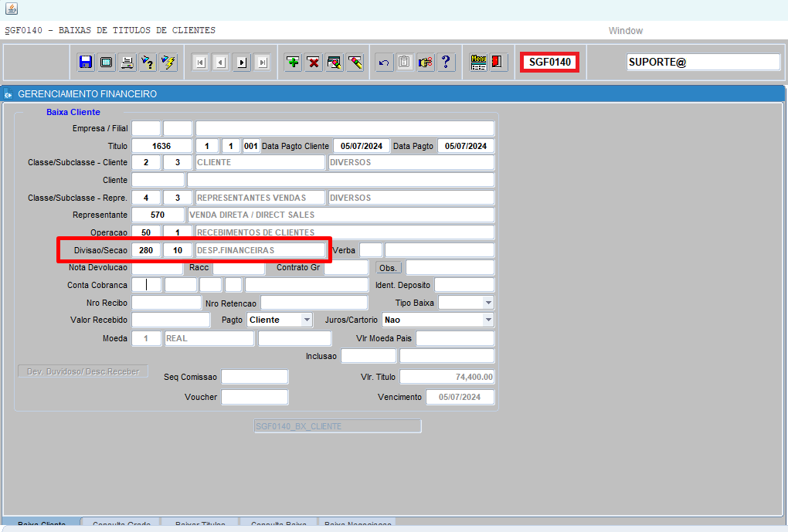Open the Window menu

(625, 31)
